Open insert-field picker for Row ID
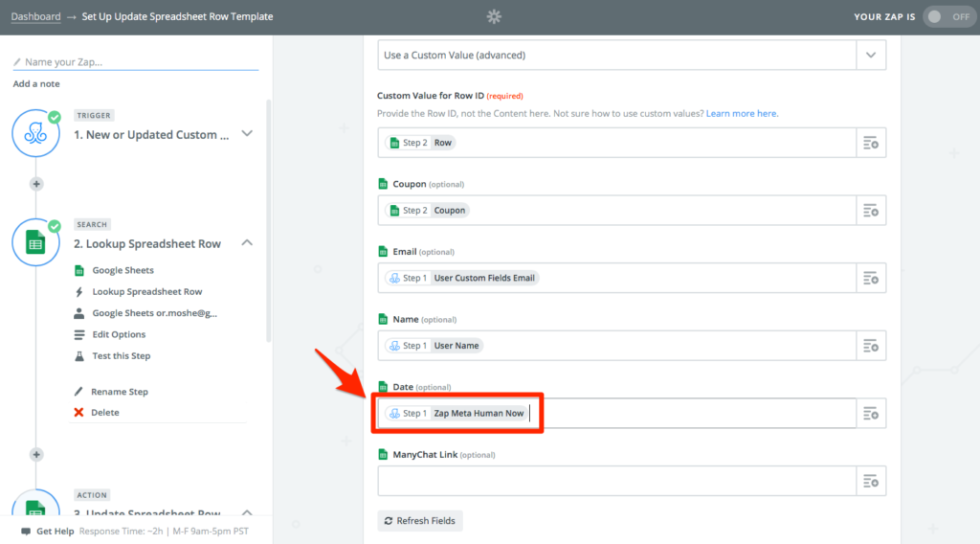The image size is (980, 544). pos(871,144)
